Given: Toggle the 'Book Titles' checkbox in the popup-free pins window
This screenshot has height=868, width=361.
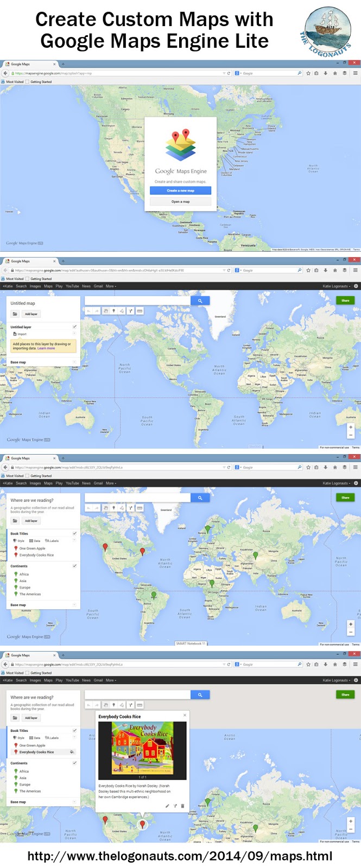Looking at the screenshot, I should [x=74, y=533].
